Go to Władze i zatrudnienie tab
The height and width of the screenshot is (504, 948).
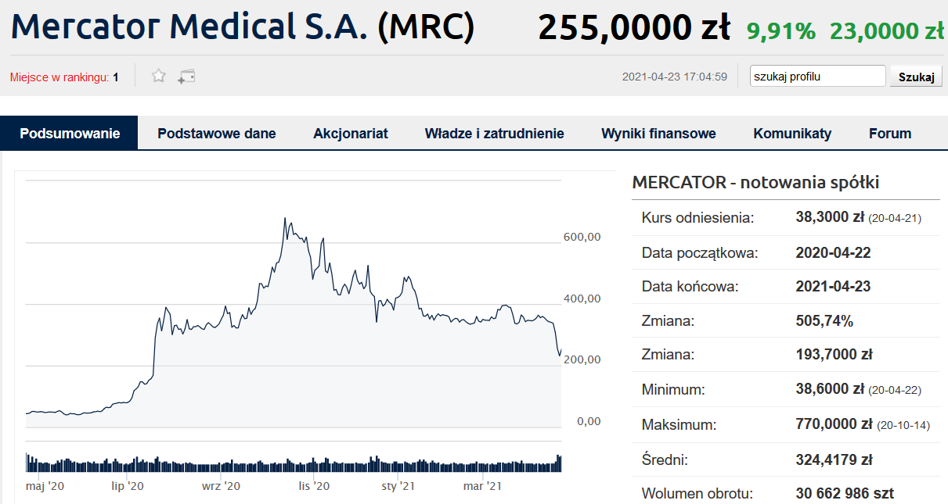494,134
